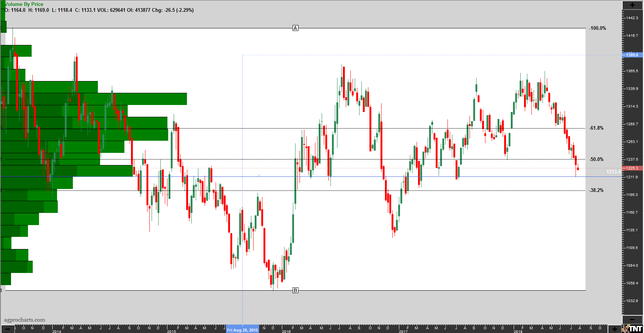Click the 2018 year label on time axis
644x333 pixels.
tap(518, 332)
